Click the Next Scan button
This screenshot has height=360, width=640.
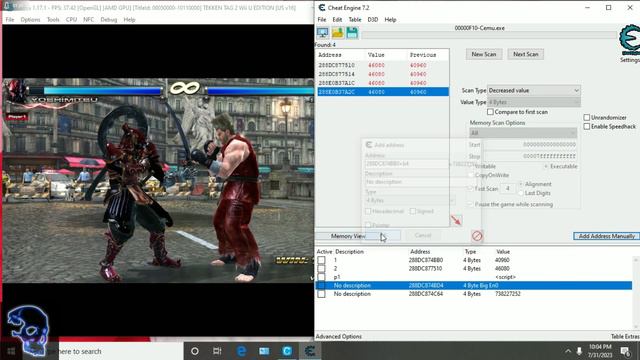pyautogui.click(x=526, y=54)
